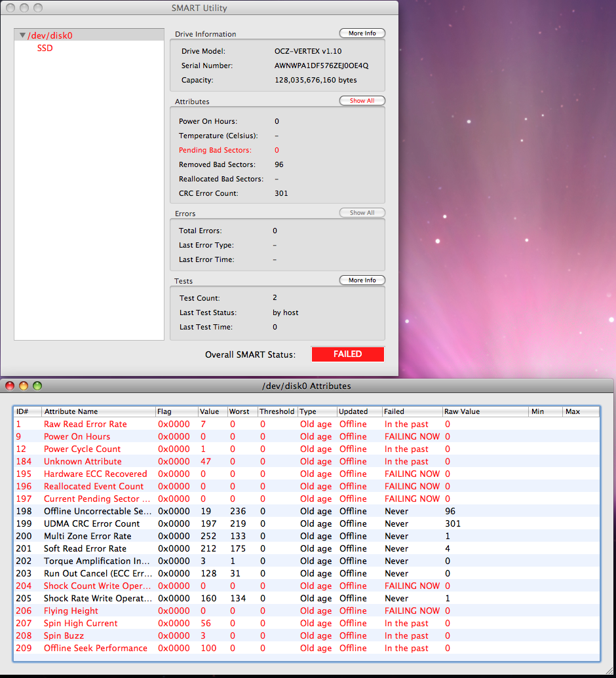Select the SSD entry in drive list
616x678 pixels.
click(45, 48)
